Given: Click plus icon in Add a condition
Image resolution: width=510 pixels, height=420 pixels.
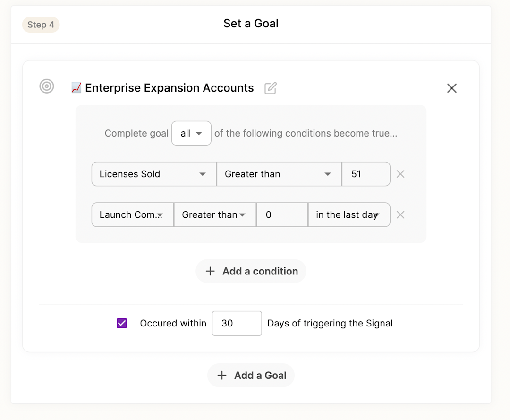Looking at the screenshot, I should [210, 271].
